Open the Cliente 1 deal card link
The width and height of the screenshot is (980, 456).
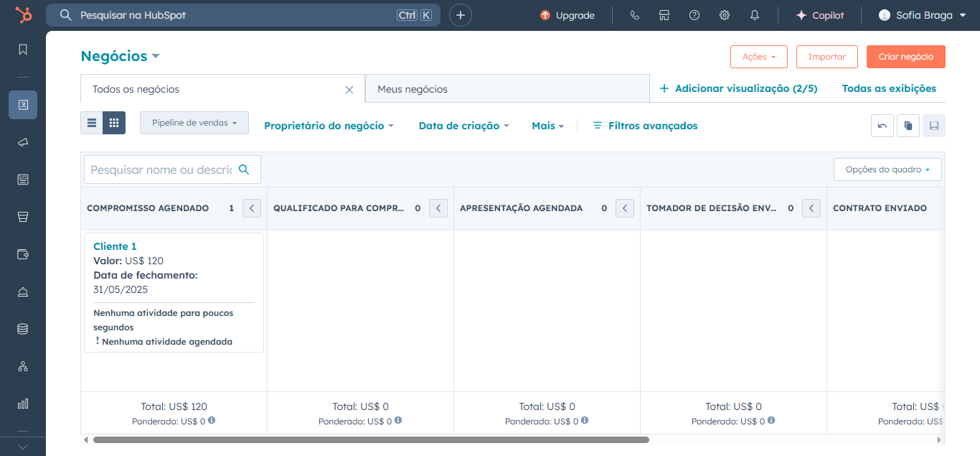tap(115, 246)
